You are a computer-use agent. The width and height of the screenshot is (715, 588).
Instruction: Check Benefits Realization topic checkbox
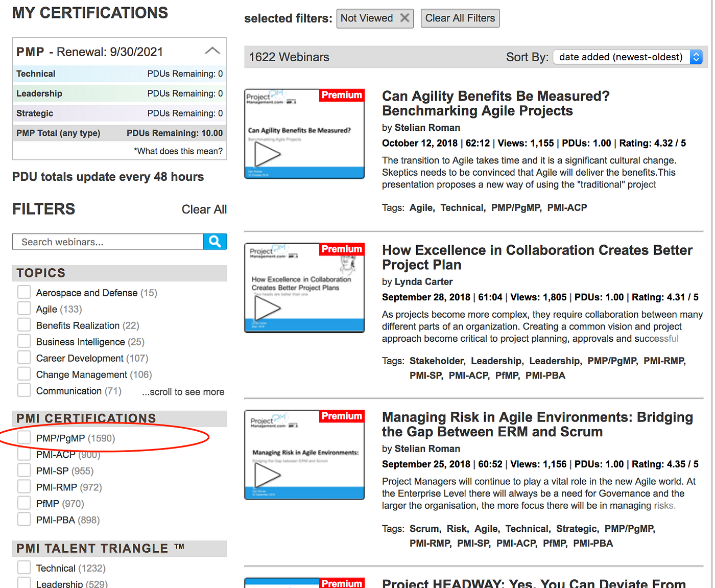(24, 325)
